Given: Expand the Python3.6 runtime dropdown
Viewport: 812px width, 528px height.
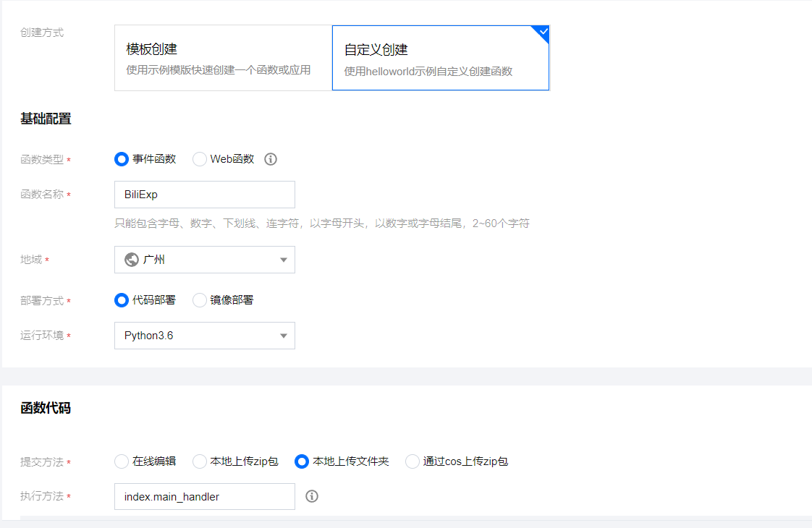Looking at the screenshot, I should pos(204,336).
